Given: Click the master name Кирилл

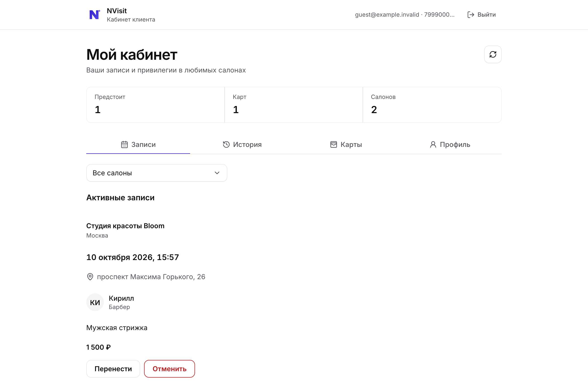Looking at the screenshot, I should tap(121, 298).
